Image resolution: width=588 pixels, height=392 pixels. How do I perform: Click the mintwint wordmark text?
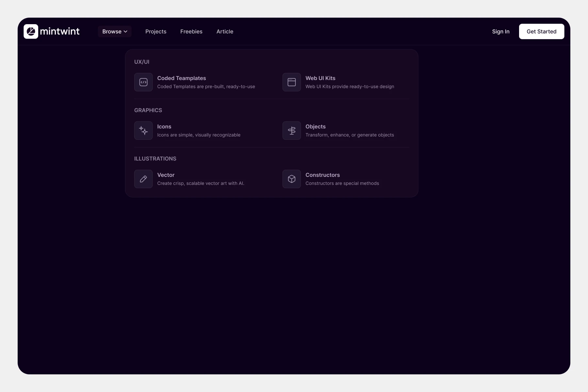[x=60, y=31]
